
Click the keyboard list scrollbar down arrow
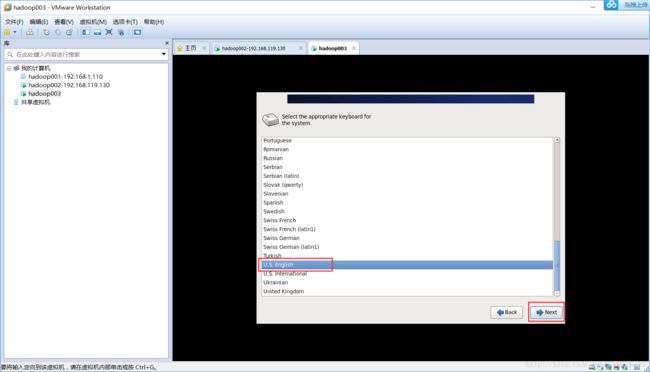tap(557, 293)
